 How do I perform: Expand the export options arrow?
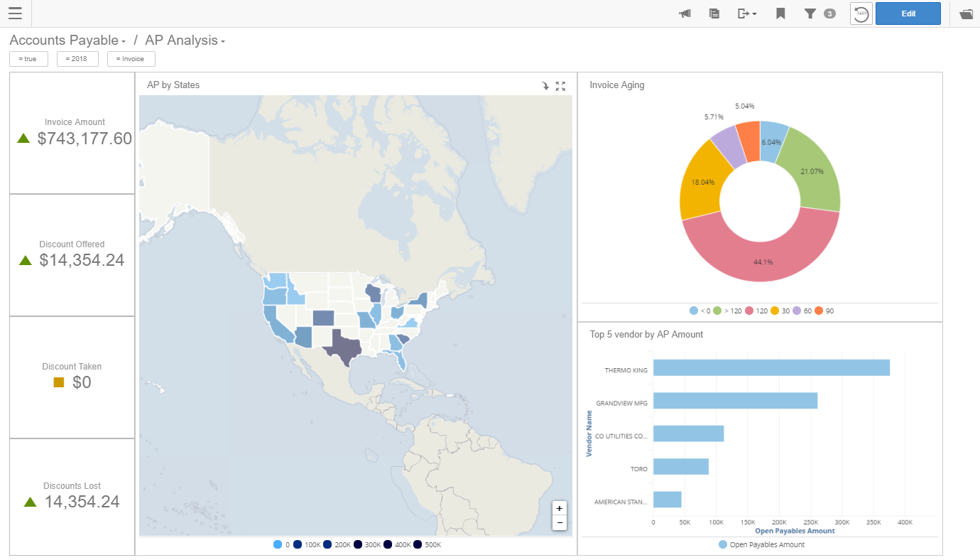[x=756, y=14]
